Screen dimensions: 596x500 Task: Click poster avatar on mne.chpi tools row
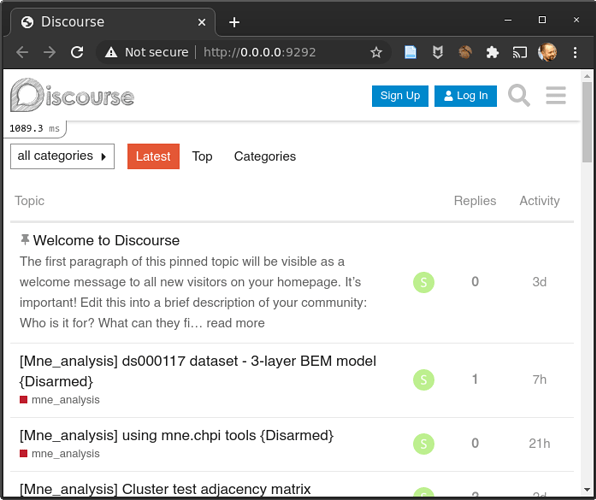click(x=424, y=444)
